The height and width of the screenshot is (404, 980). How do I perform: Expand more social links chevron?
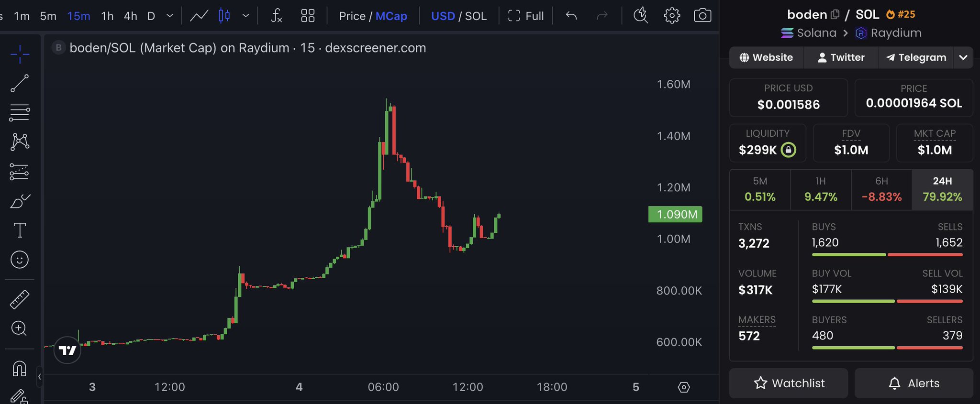point(963,57)
